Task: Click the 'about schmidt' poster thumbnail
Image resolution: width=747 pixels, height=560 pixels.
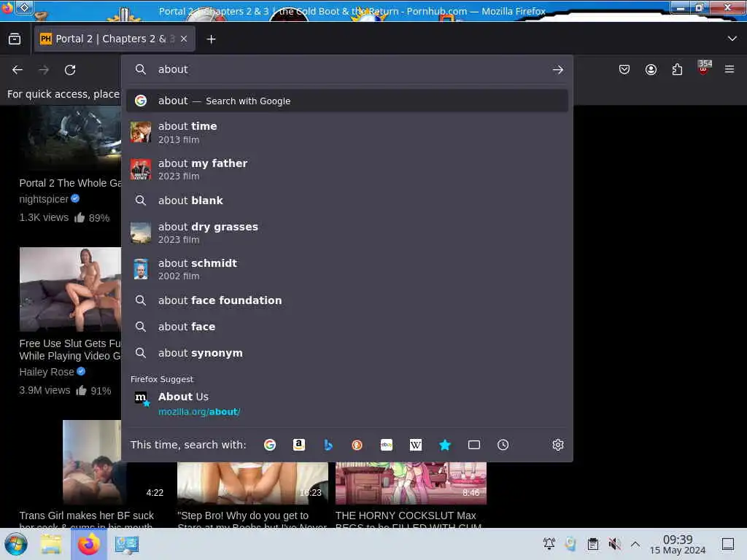Action: 141,269
